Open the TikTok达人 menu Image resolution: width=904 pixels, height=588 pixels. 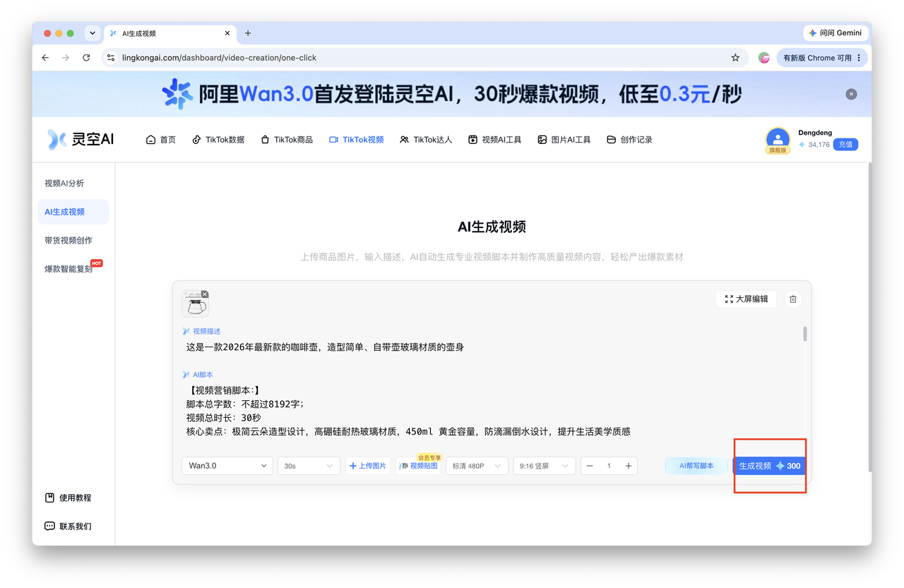(x=426, y=140)
